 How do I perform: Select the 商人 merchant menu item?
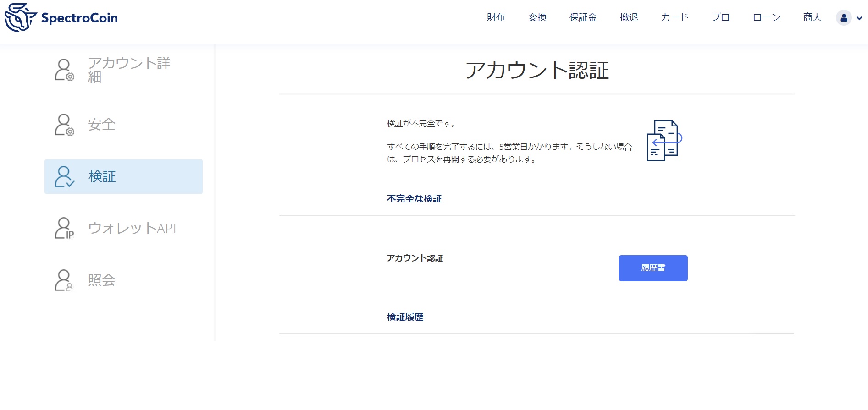pyautogui.click(x=812, y=17)
